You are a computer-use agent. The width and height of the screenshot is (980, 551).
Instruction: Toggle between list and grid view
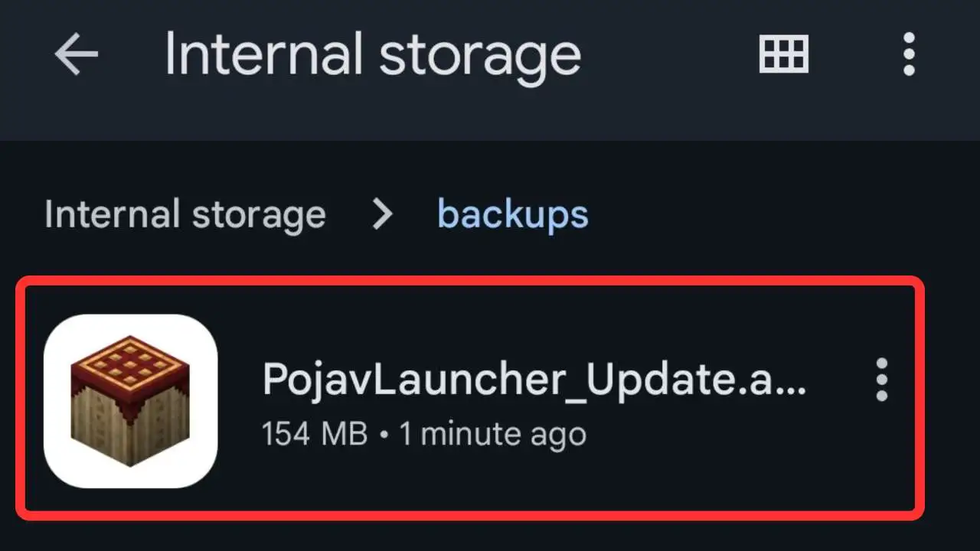[x=782, y=54]
